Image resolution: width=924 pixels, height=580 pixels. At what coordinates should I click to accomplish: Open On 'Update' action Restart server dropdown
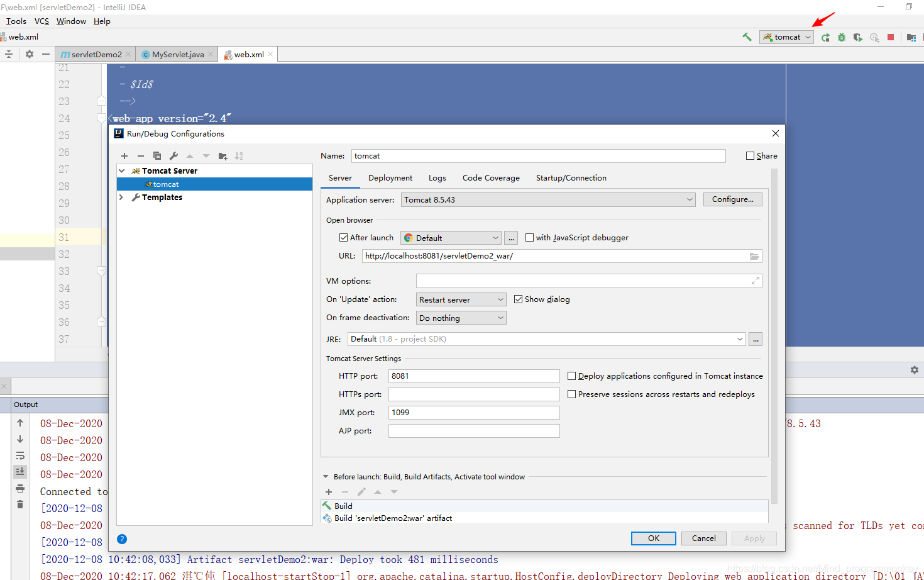click(461, 299)
